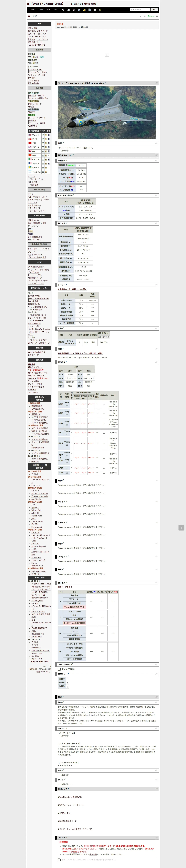
Task: Click the Chinese flag next to 中国
Action: pos(30,155)
